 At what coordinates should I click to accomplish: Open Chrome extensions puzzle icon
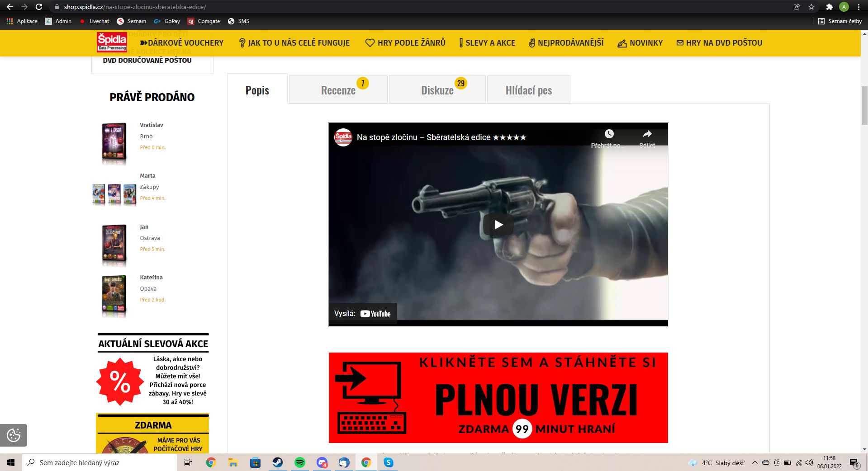coord(829,7)
